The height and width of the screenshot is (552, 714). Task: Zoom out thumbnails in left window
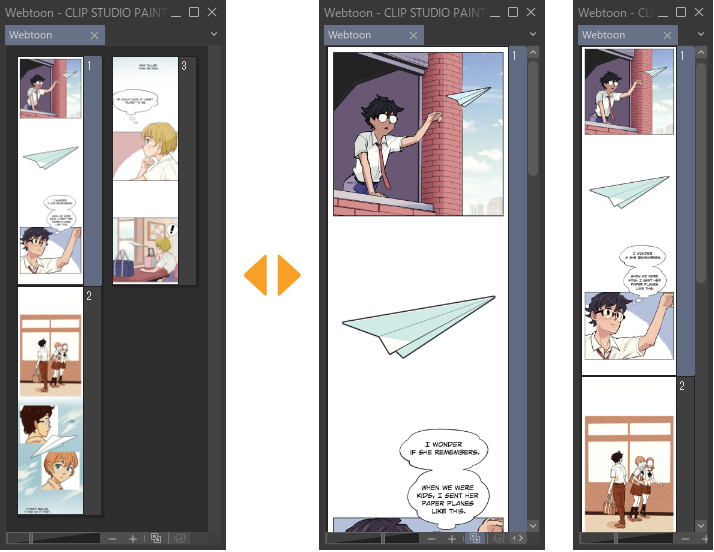(112, 539)
